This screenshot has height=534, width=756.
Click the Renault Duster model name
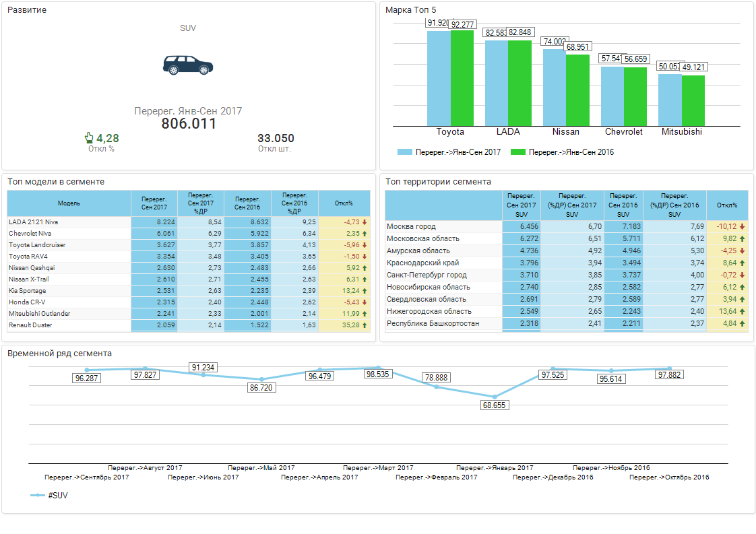pos(30,325)
